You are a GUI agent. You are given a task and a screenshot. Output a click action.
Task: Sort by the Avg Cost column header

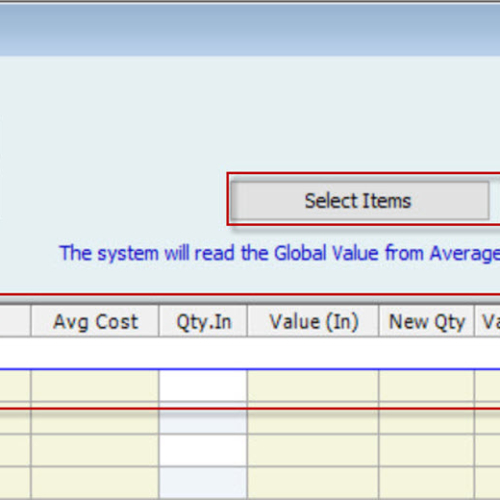click(x=95, y=321)
